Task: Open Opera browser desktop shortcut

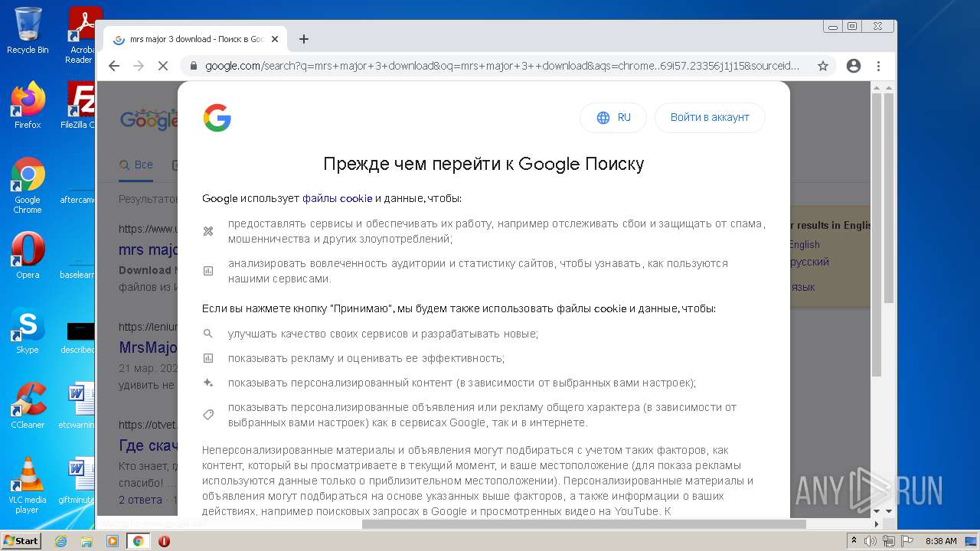Action: (28, 256)
